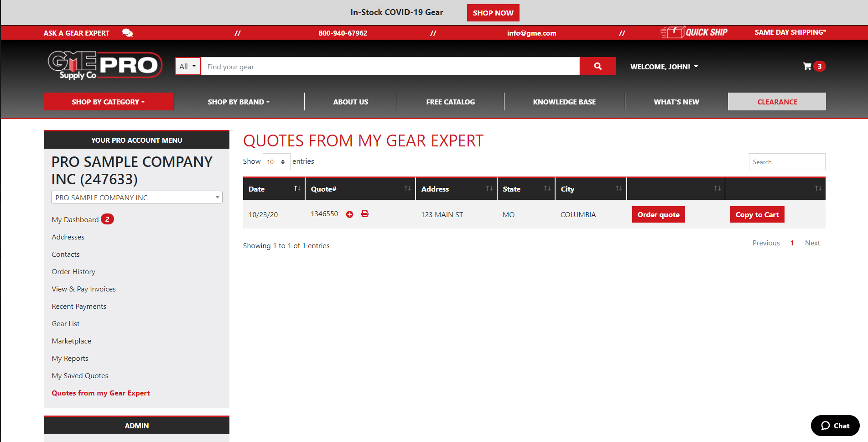Click the Previous pagination link
868x442 pixels.
(x=766, y=243)
